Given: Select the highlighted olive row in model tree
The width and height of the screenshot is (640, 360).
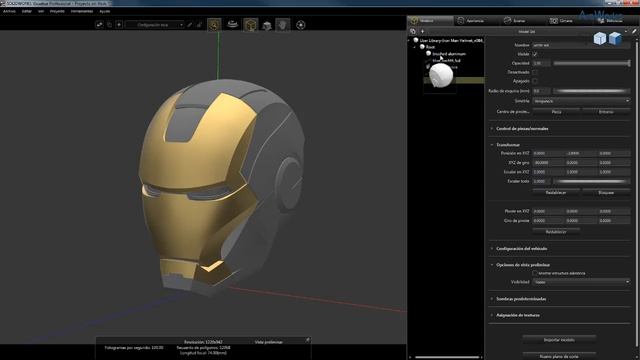Looking at the screenshot, I should (454, 80).
